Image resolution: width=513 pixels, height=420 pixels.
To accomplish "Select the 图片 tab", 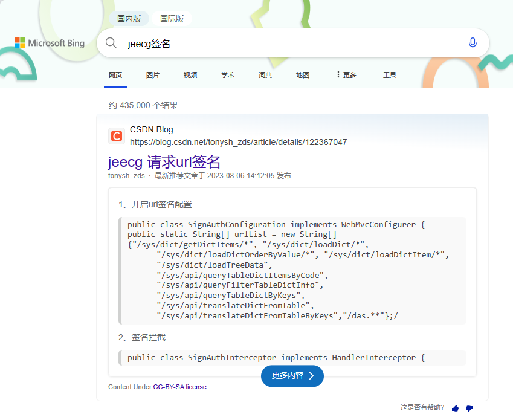I will coord(153,75).
